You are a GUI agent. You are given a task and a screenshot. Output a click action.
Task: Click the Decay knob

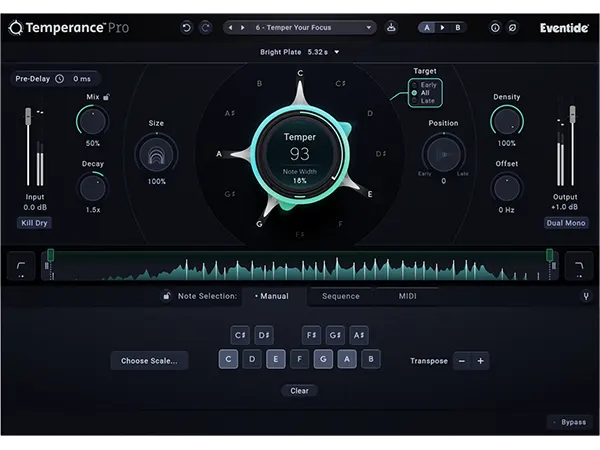[93, 188]
